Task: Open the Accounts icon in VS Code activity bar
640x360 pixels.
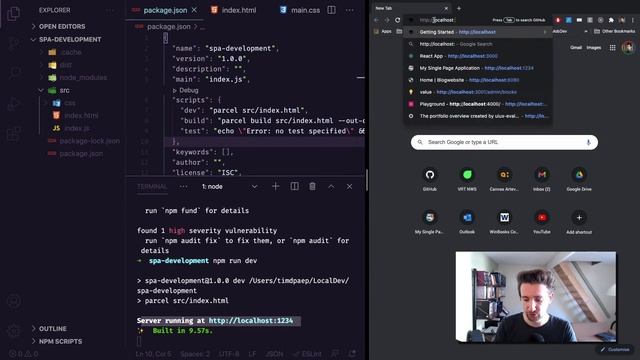Action: pos(13,301)
